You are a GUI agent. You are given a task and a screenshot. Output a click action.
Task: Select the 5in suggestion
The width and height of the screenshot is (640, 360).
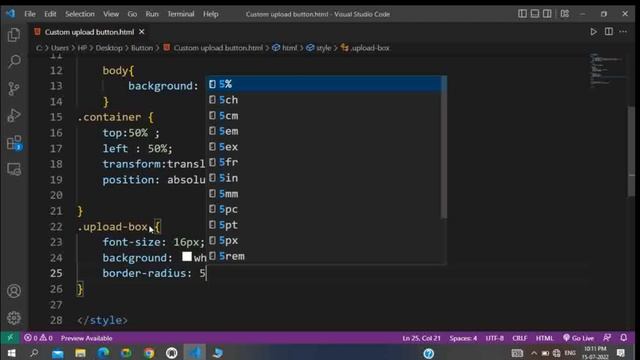(x=325, y=178)
